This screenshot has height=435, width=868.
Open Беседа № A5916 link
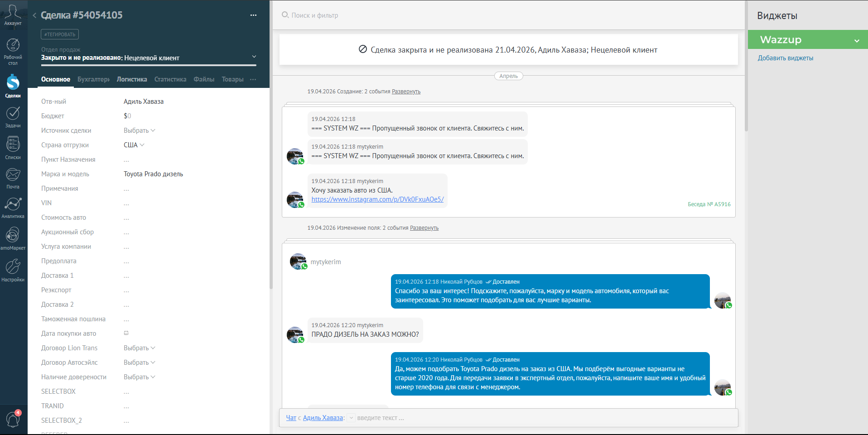[x=709, y=204]
